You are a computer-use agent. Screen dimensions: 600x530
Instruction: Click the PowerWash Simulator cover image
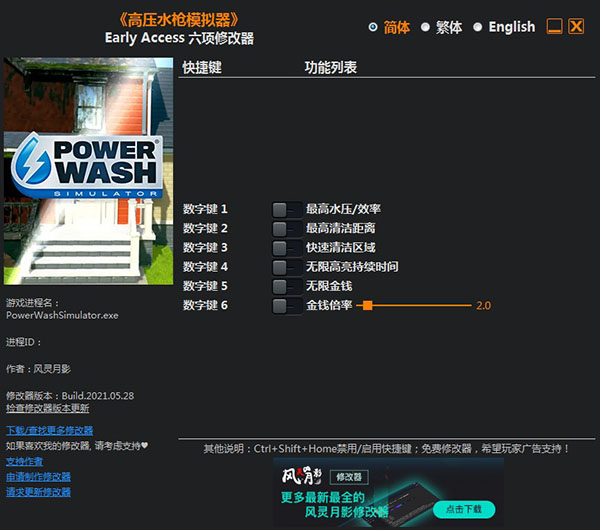point(84,172)
